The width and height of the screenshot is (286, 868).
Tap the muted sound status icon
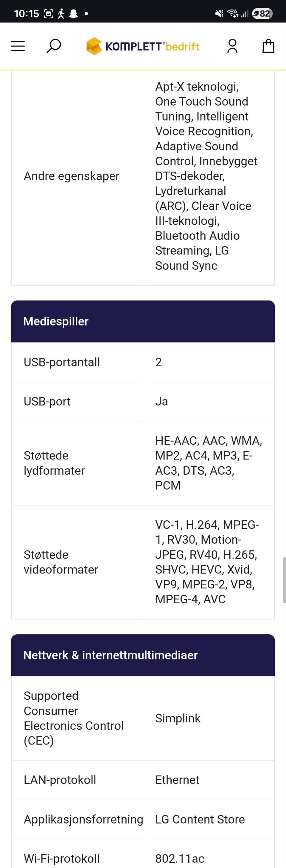coord(219,13)
